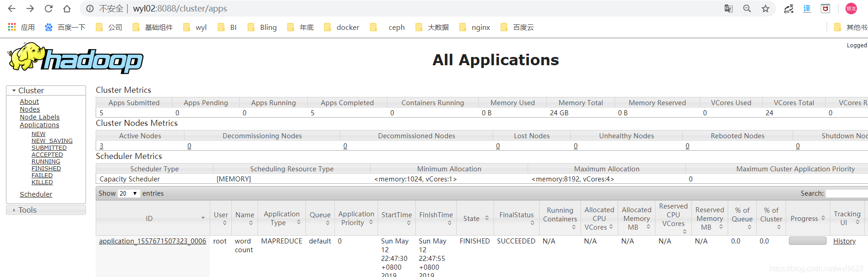Click the red pocket-style extension icon
The width and height of the screenshot is (868, 277).
(826, 9)
